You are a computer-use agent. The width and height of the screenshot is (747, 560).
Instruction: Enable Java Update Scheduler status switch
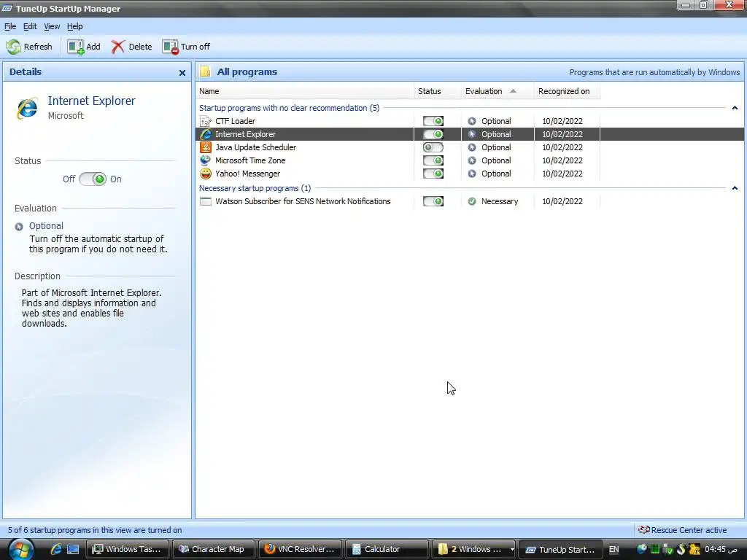point(433,147)
